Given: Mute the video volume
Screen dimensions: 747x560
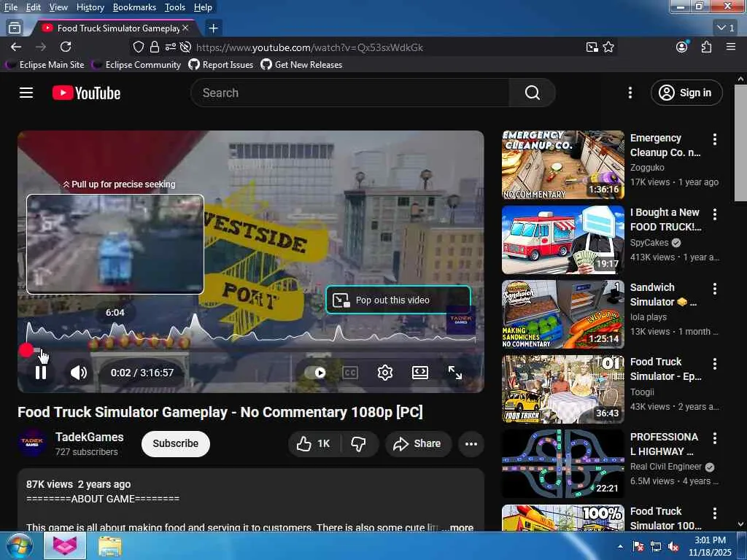Looking at the screenshot, I should [x=79, y=373].
